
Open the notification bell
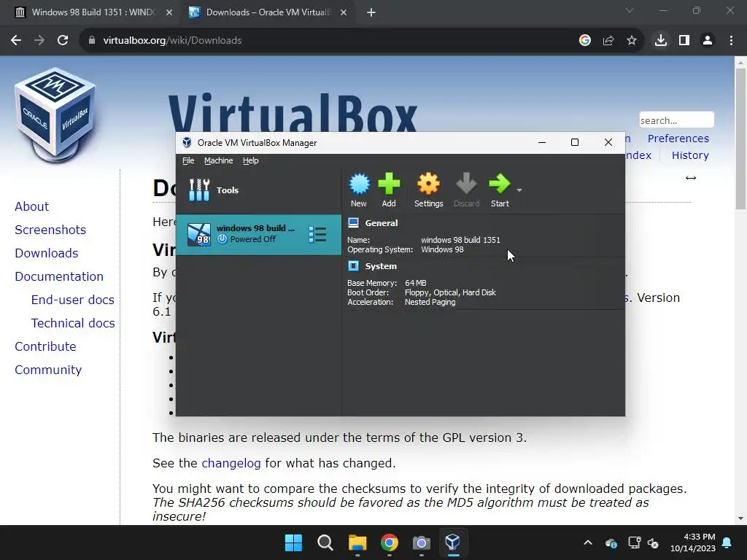pyautogui.click(x=727, y=542)
